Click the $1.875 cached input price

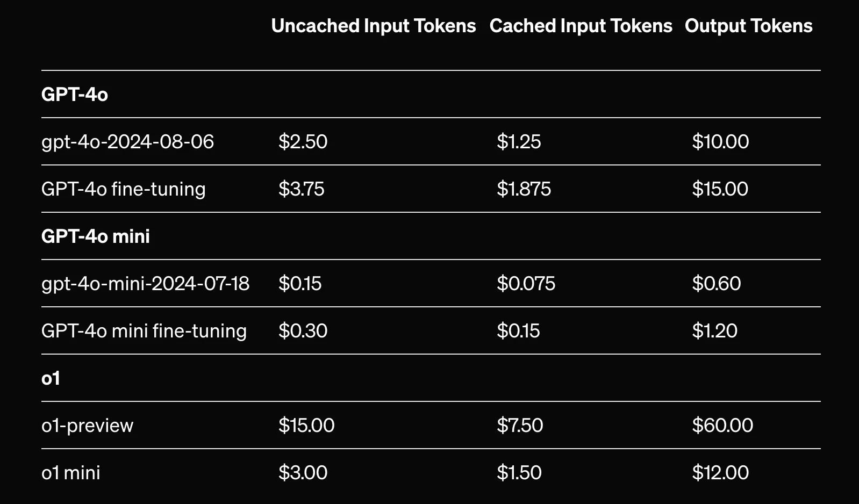click(524, 189)
